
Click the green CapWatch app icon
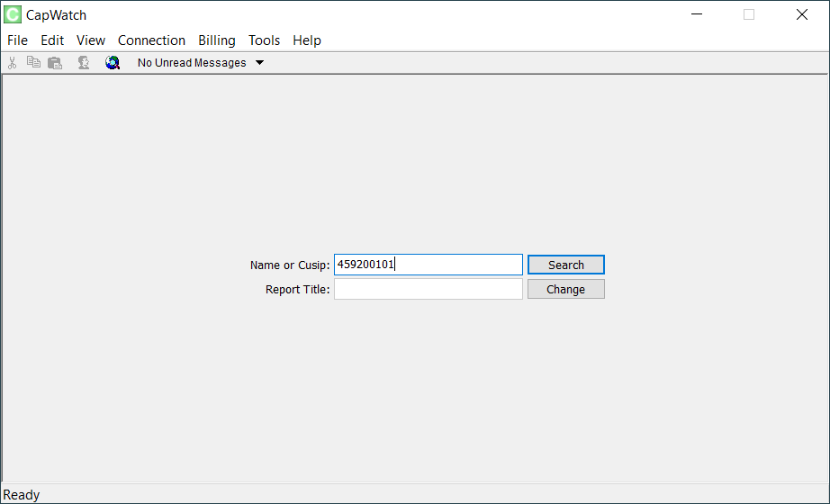(13, 14)
